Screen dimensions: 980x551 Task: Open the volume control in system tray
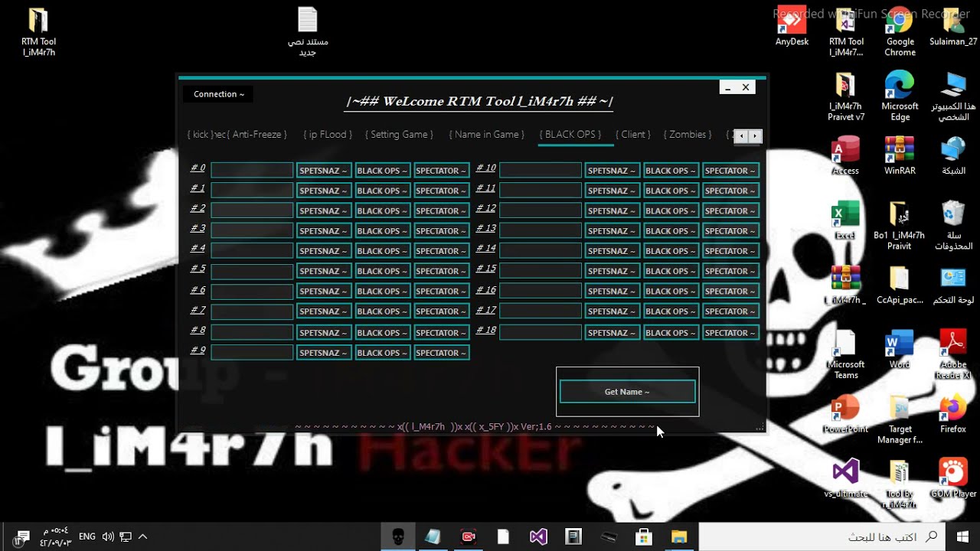108,536
